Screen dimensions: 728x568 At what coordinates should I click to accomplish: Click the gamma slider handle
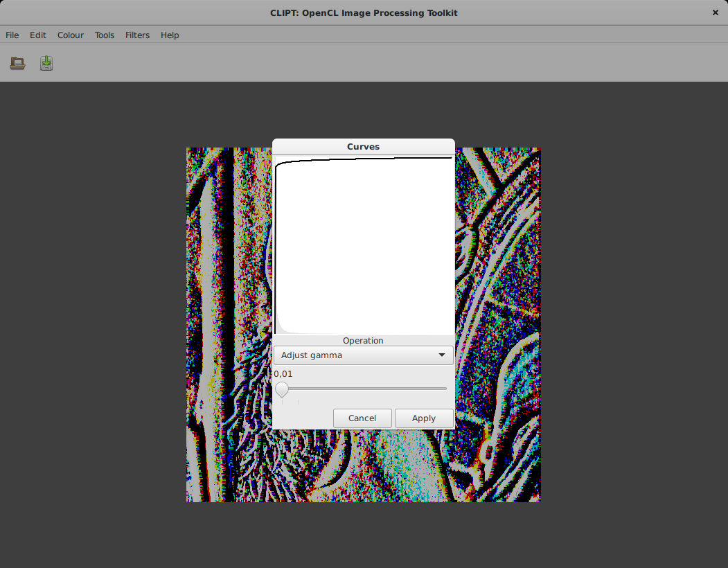pyautogui.click(x=282, y=389)
